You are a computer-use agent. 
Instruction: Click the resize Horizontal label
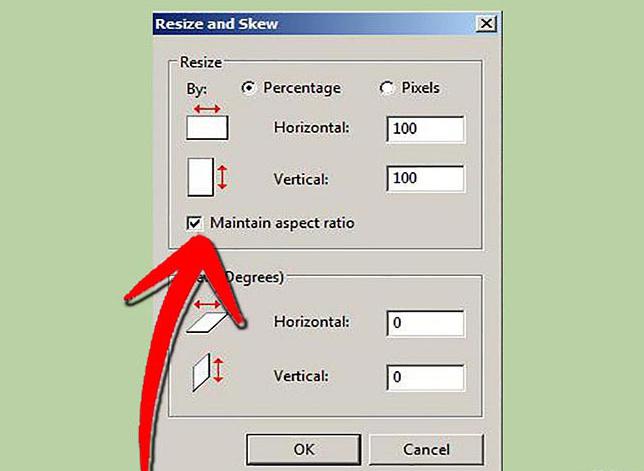[x=312, y=128]
